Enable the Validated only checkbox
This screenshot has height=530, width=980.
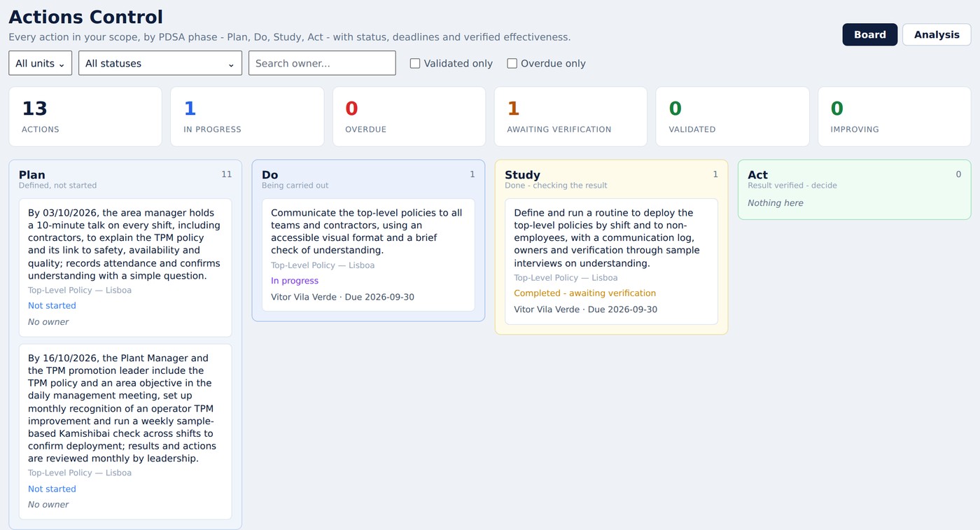pos(415,64)
